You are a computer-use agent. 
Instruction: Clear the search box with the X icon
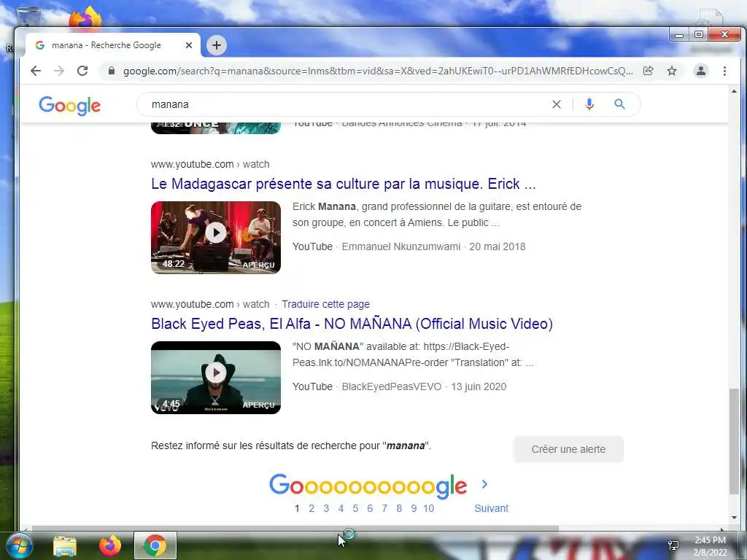click(x=556, y=104)
